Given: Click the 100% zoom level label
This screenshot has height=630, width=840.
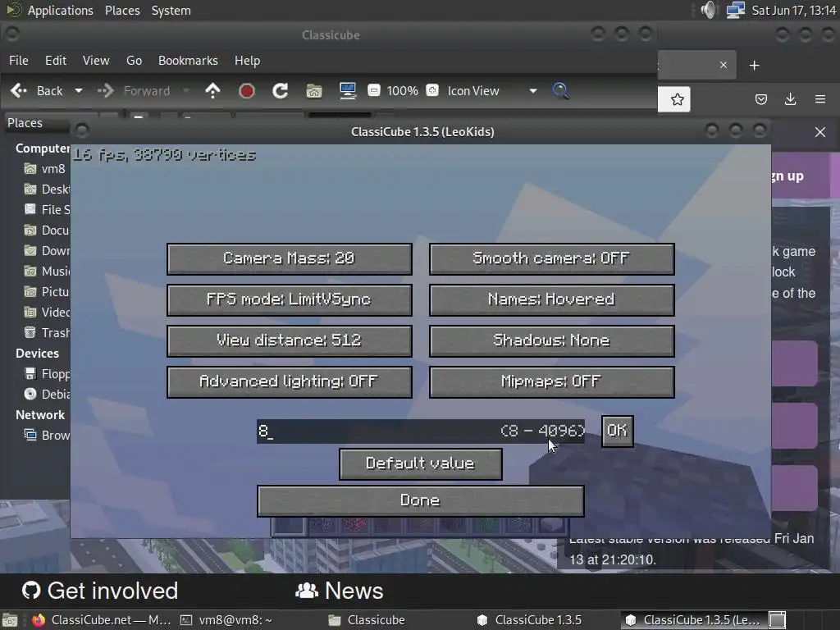Looking at the screenshot, I should coord(402,91).
